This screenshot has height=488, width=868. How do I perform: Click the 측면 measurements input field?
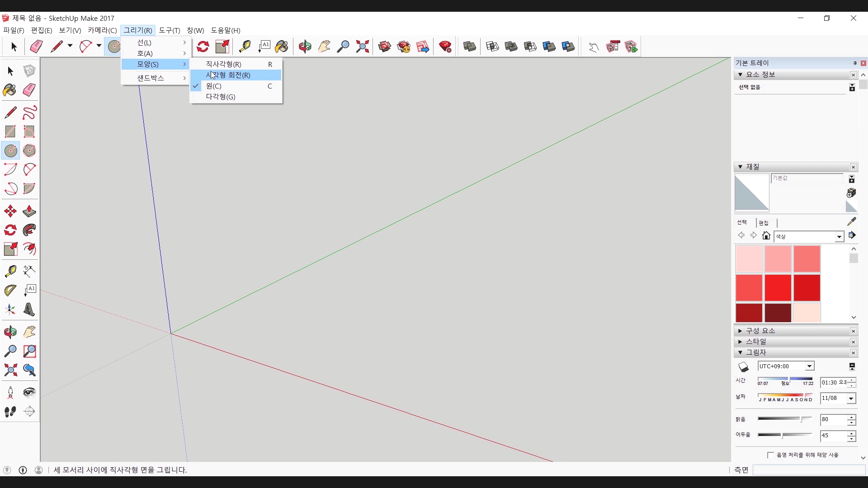(x=808, y=470)
